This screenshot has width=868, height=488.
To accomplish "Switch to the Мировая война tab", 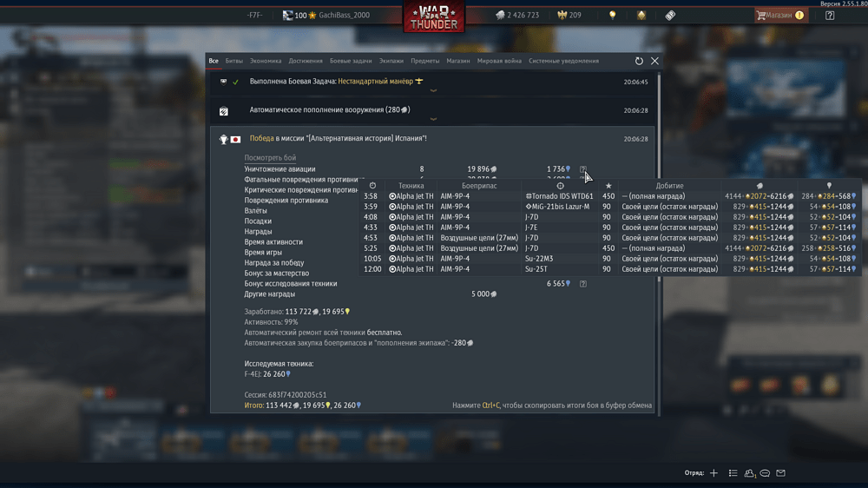I will 499,61.
